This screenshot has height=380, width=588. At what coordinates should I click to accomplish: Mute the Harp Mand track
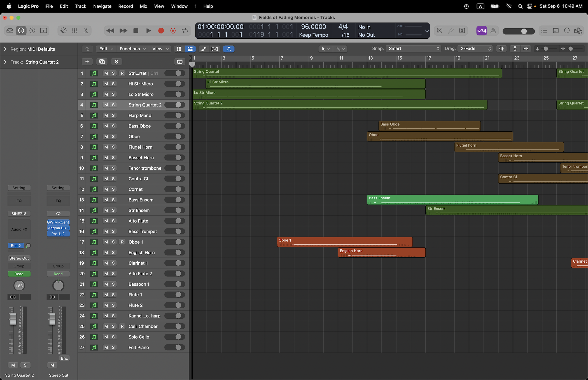[106, 115]
